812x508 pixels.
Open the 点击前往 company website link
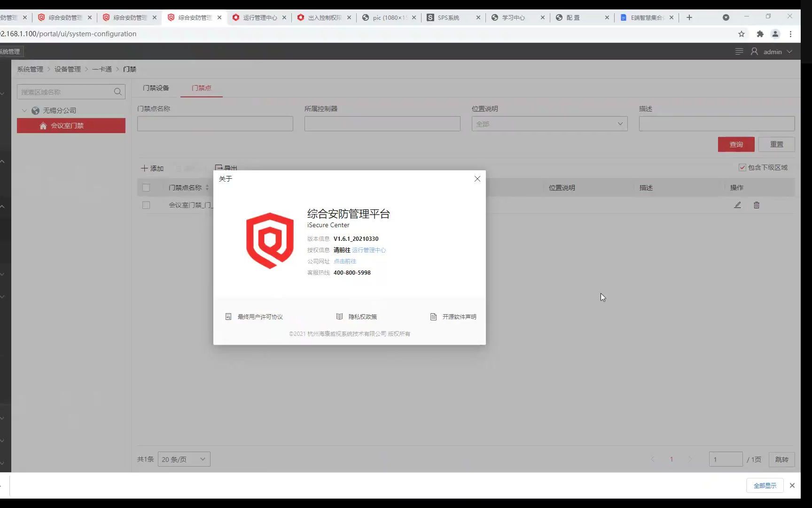(345, 262)
